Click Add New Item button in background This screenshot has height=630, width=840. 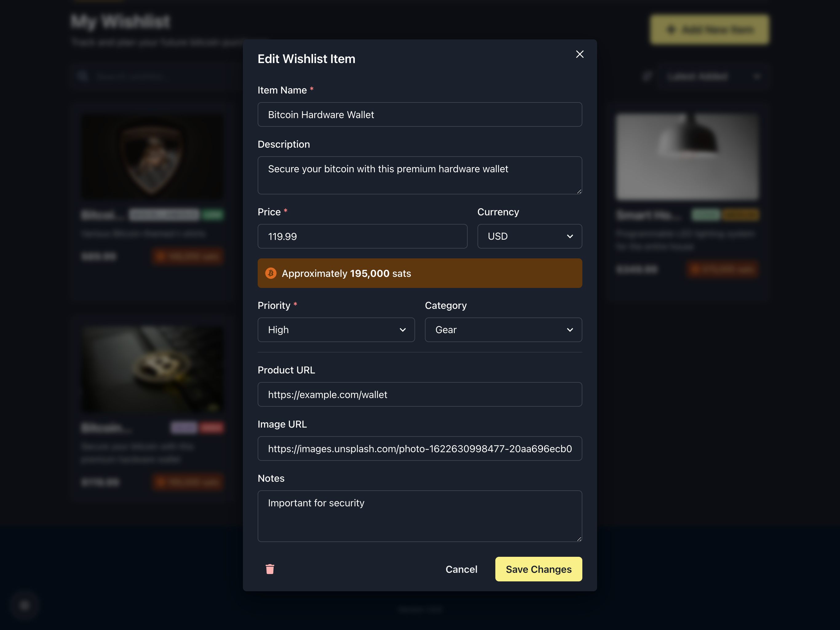tap(709, 30)
